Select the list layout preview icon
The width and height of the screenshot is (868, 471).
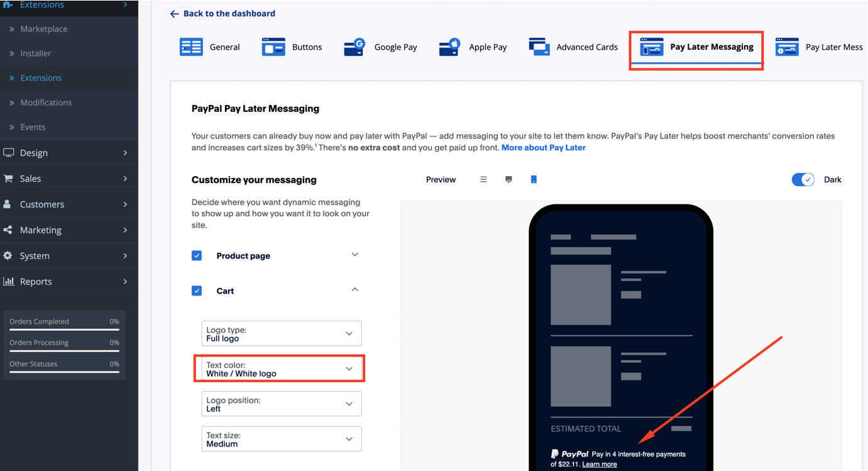pyautogui.click(x=483, y=179)
